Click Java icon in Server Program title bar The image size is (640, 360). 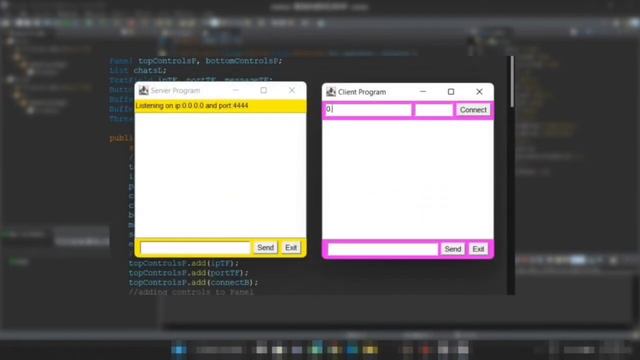coord(143,90)
